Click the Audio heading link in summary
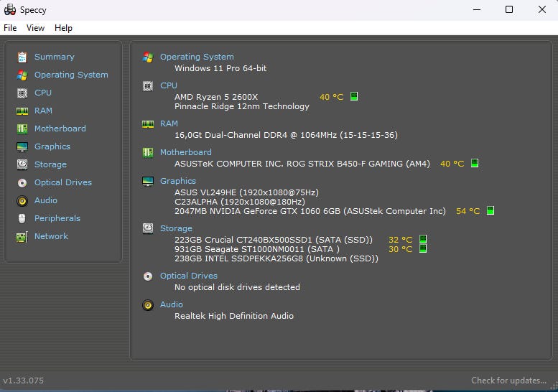 click(x=172, y=304)
